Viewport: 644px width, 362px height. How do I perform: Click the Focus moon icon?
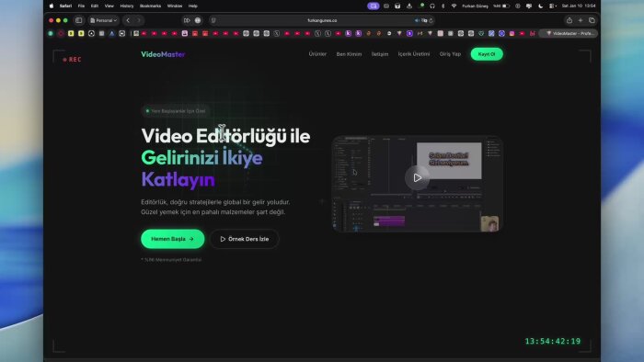click(541, 6)
